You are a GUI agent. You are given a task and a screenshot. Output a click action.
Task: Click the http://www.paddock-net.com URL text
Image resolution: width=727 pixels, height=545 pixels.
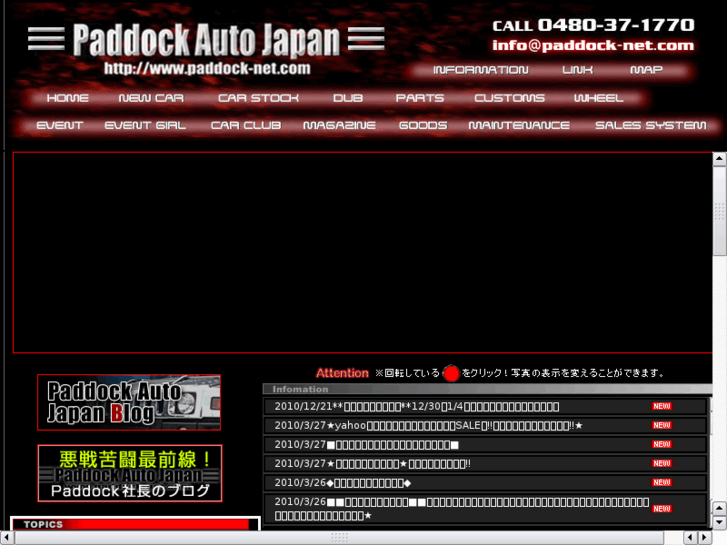pyautogui.click(x=207, y=69)
